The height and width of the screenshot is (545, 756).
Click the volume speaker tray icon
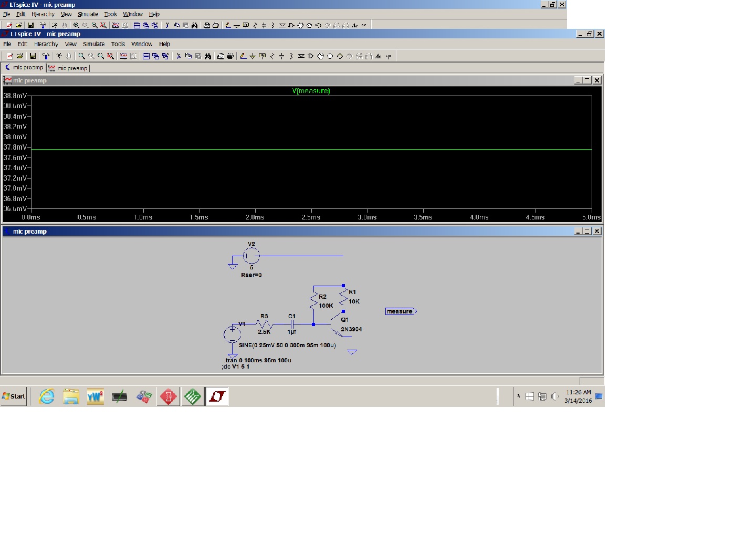[x=555, y=396]
